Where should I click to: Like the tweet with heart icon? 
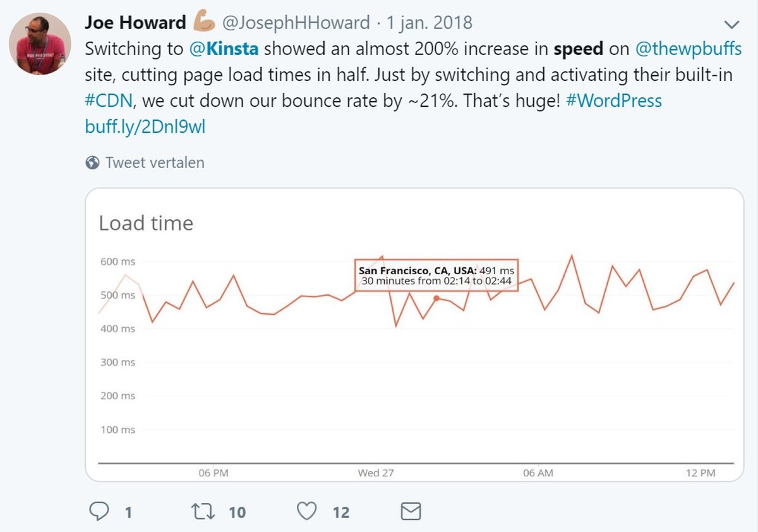[306, 511]
